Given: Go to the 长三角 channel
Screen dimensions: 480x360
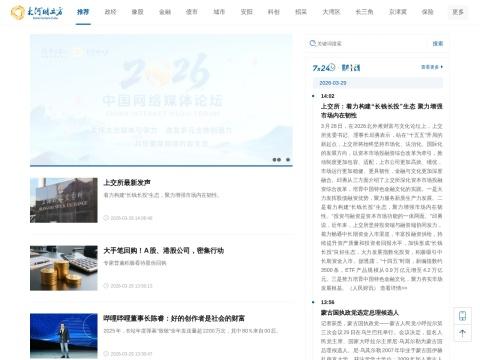Looking at the screenshot, I should coord(364,12).
